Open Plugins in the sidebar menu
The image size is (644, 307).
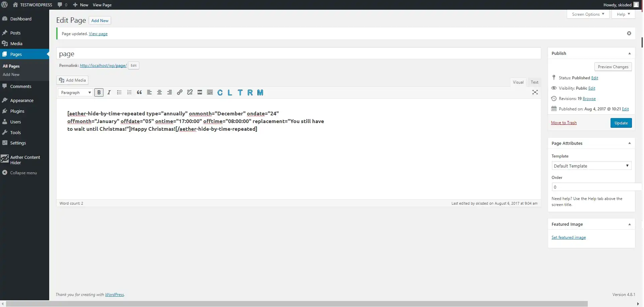(17, 111)
